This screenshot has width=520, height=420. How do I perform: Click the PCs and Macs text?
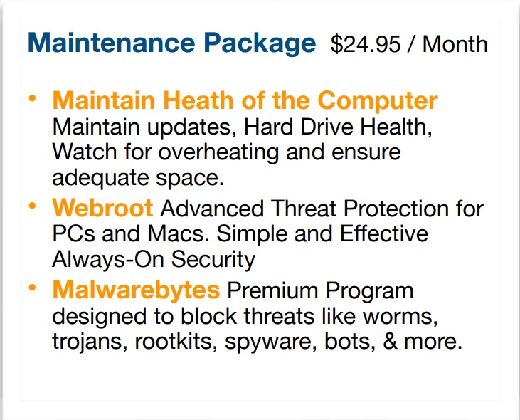131,234
